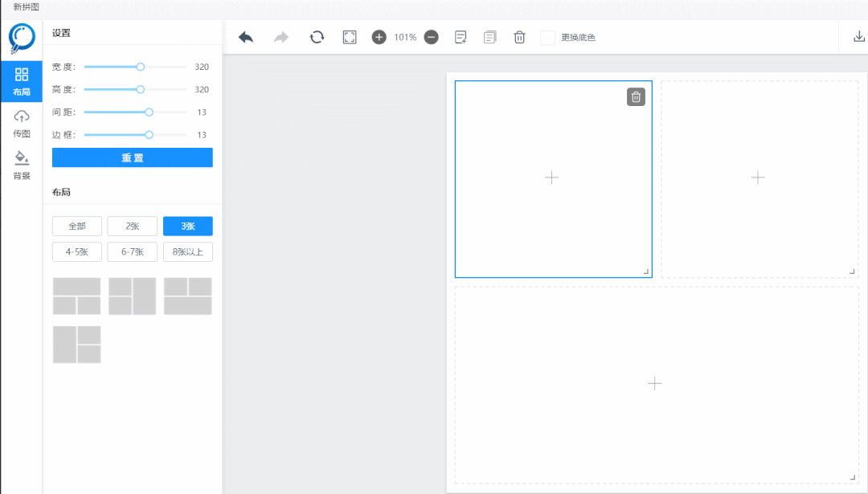Viewport: 868px width, 494px height.
Task: Click the download icon at top right
Action: click(858, 36)
